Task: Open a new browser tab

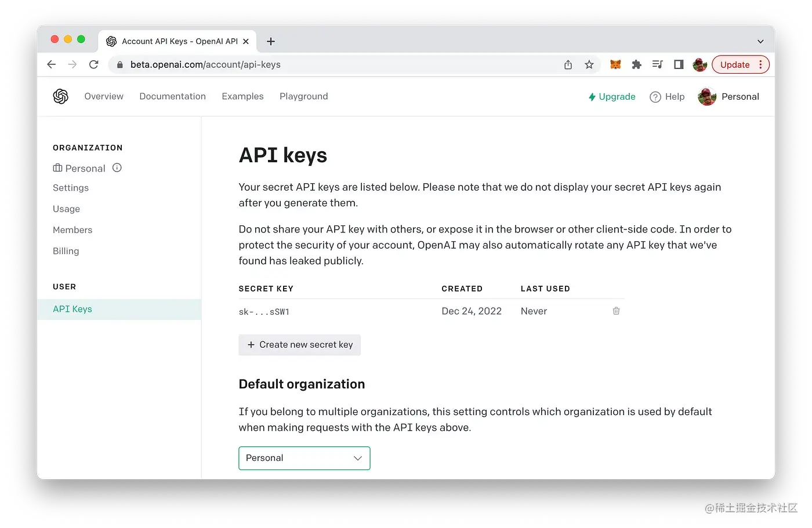Action: coord(271,41)
